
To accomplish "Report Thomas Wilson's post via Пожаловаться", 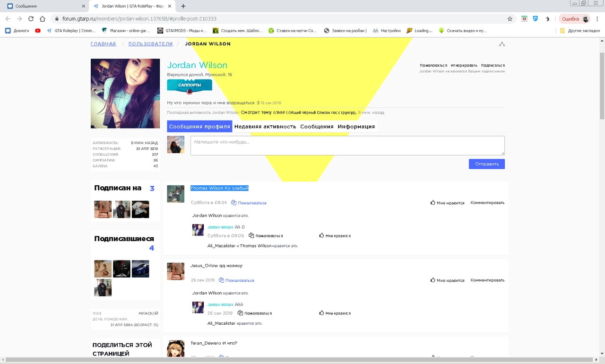I will click(x=249, y=203).
